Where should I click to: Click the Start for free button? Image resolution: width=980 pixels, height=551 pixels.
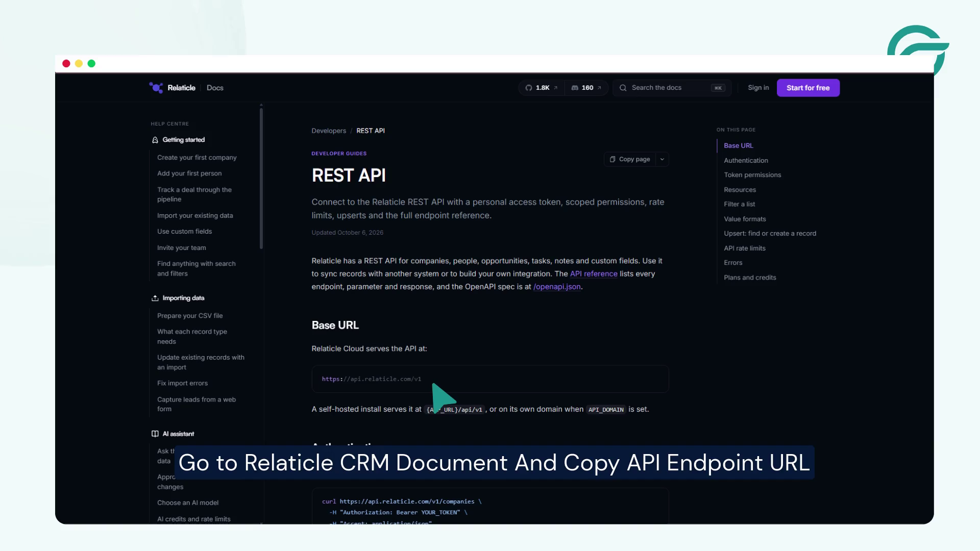coord(808,88)
